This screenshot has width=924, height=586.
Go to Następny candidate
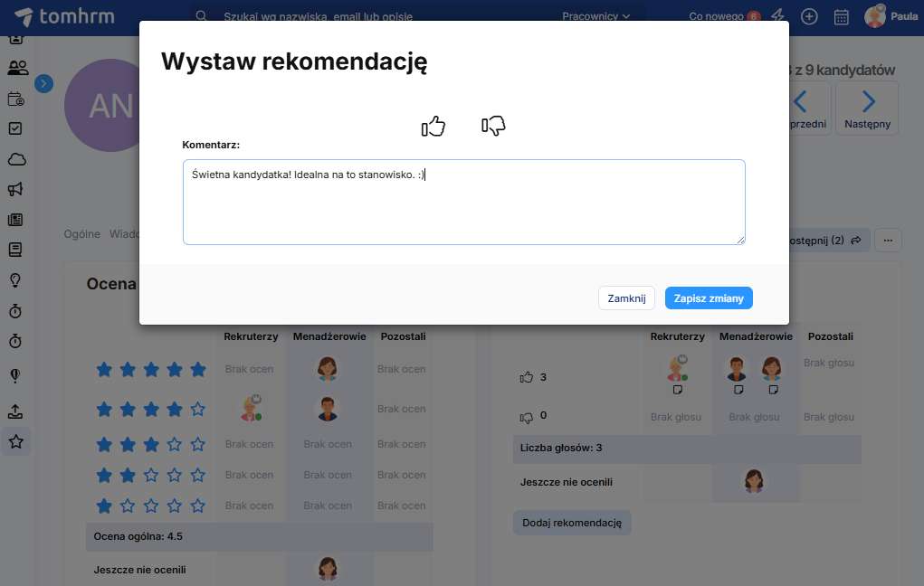[867, 109]
